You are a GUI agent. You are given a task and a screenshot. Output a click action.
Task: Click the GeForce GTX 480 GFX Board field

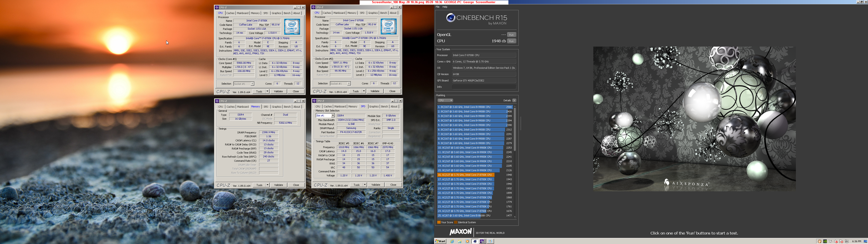484,81
